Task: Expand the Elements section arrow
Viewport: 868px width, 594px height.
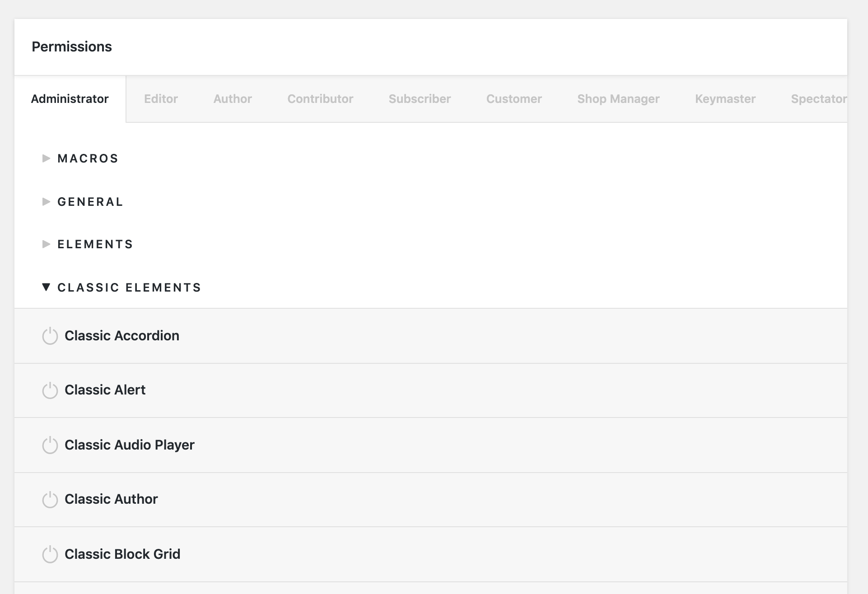Action: tap(46, 244)
